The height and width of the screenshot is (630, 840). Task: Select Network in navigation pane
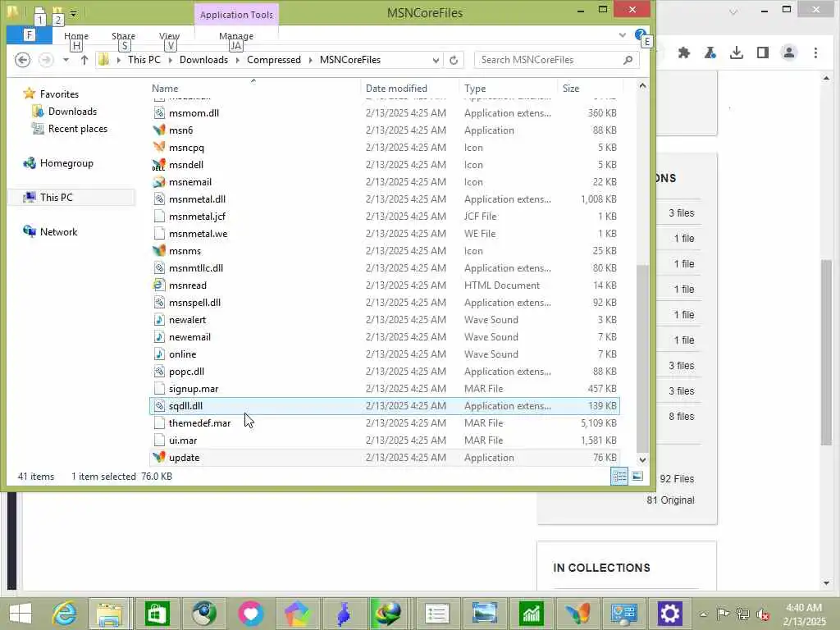[x=58, y=232]
